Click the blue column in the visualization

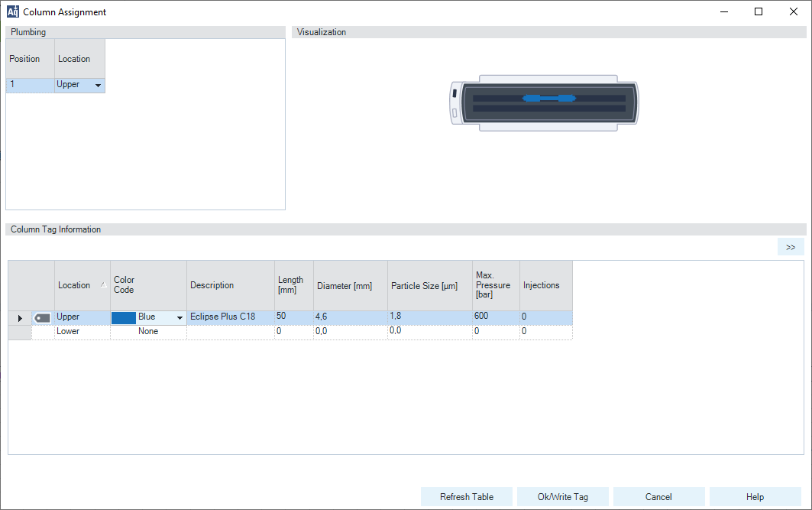click(548, 98)
